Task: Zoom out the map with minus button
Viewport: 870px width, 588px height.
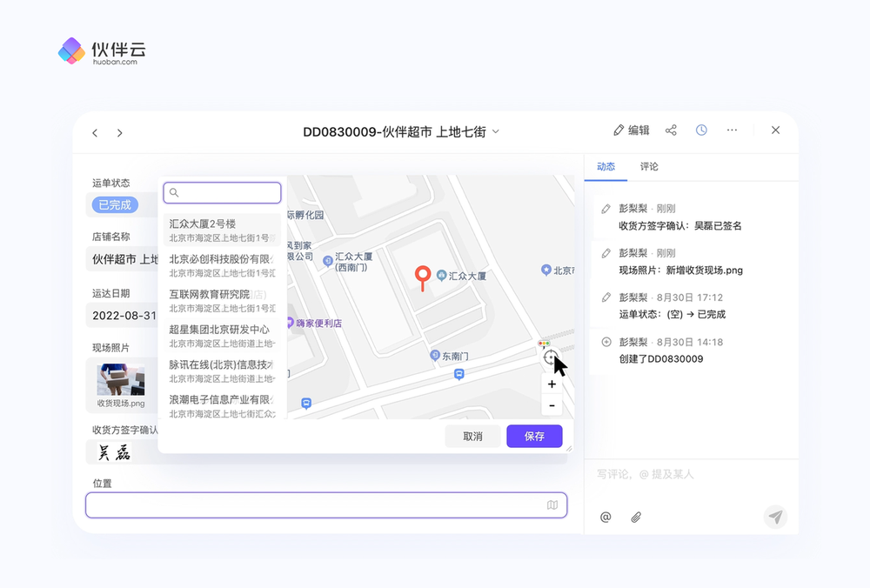Action: click(552, 405)
